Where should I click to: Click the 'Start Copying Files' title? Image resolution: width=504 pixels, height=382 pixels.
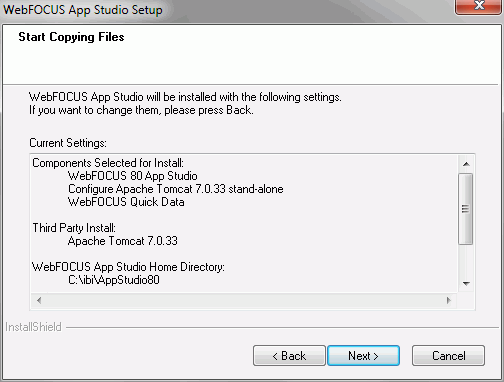(x=71, y=37)
